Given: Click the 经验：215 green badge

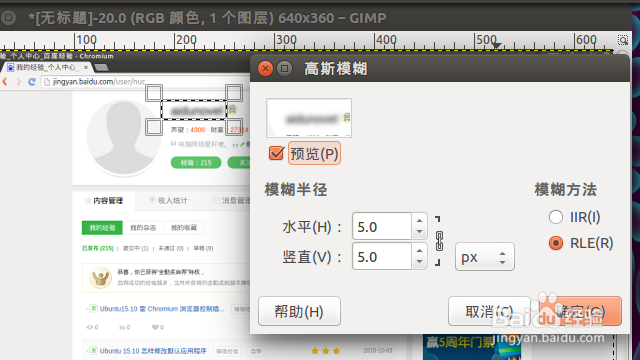Looking at the screenshot, I should [x=196, y=162].
